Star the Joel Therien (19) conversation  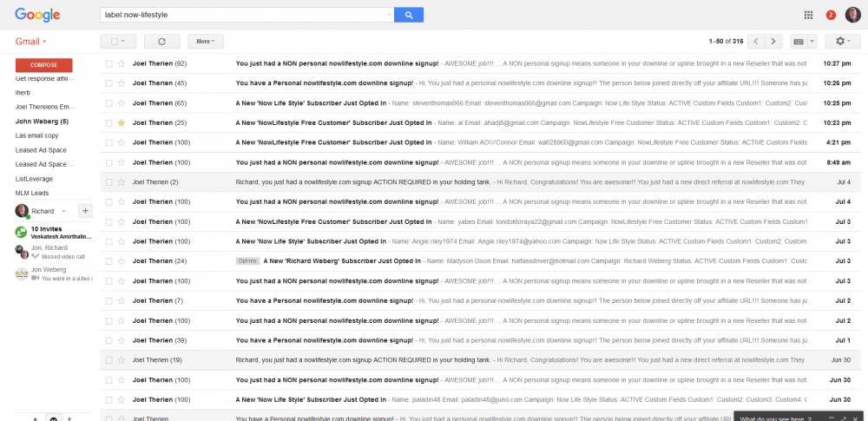pyautogui.click(x=122, y=360)
